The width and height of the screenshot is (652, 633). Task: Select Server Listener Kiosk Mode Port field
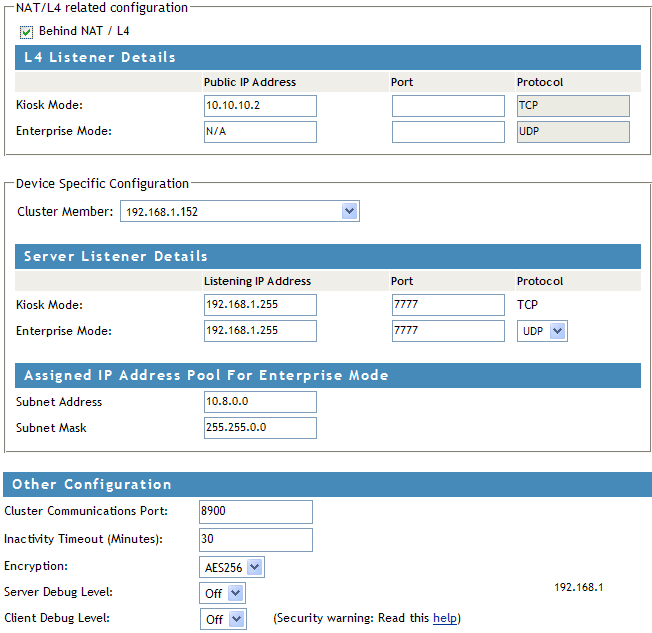448,305
